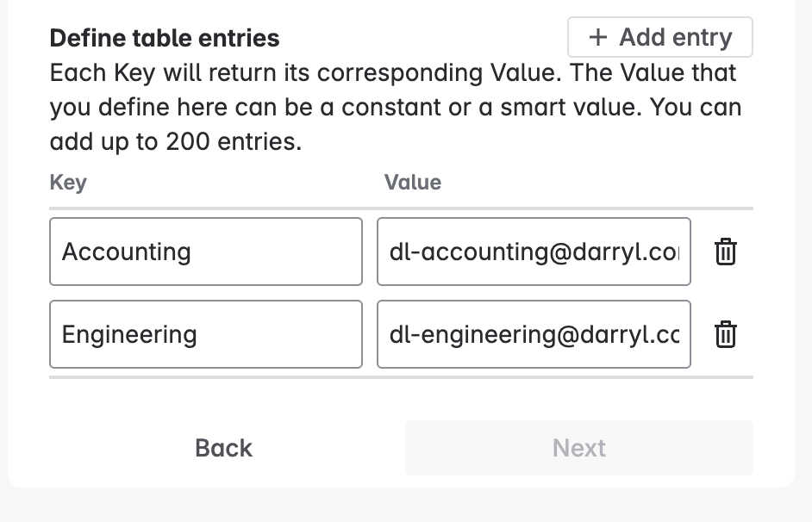Click the Define table entries heading
812x522 pixels.
[165, 38]
